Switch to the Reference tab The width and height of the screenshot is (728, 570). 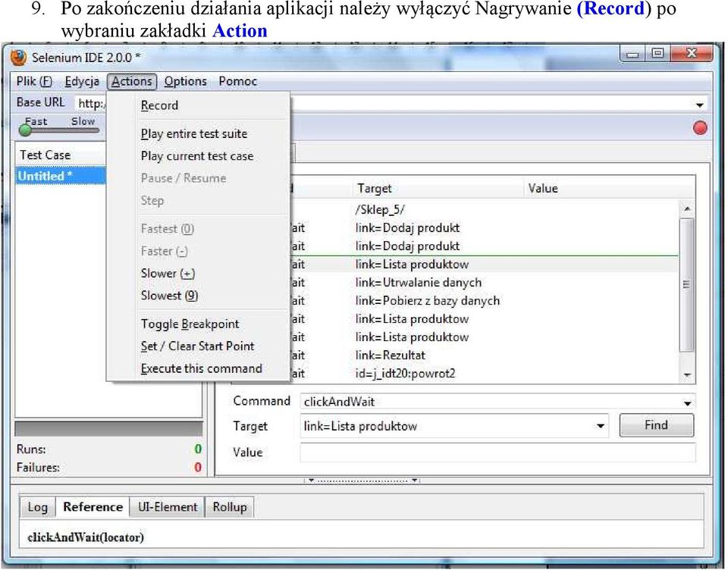pyautogui.click(x=93, y=507)
